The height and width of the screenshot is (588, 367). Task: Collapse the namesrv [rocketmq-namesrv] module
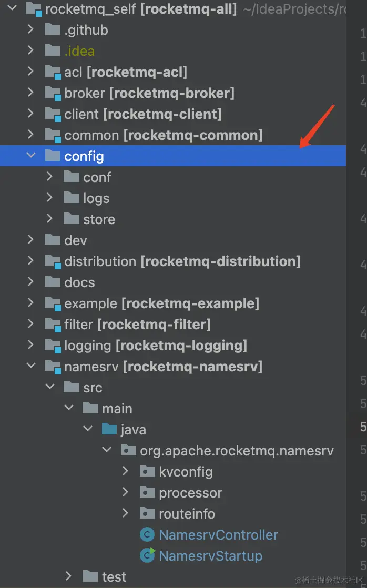coord(30,366)
